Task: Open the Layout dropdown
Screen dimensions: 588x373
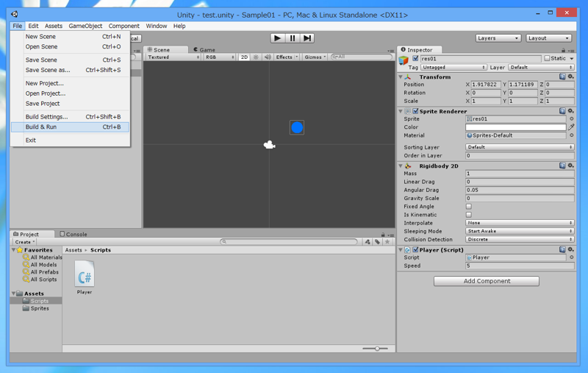Action: click(548, 38)
